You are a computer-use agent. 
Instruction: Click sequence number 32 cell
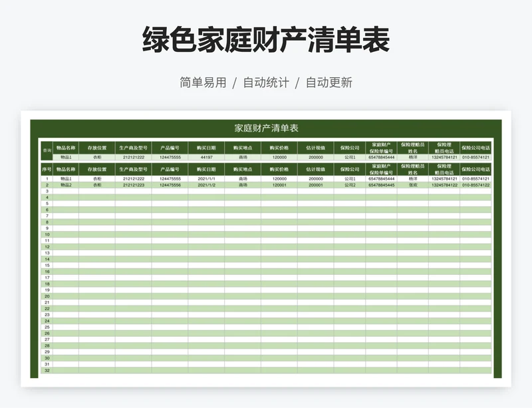[47, 370]
